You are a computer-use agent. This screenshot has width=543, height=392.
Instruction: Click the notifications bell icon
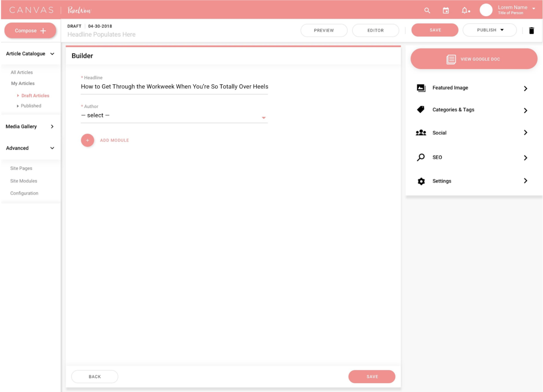click(464, 11)
